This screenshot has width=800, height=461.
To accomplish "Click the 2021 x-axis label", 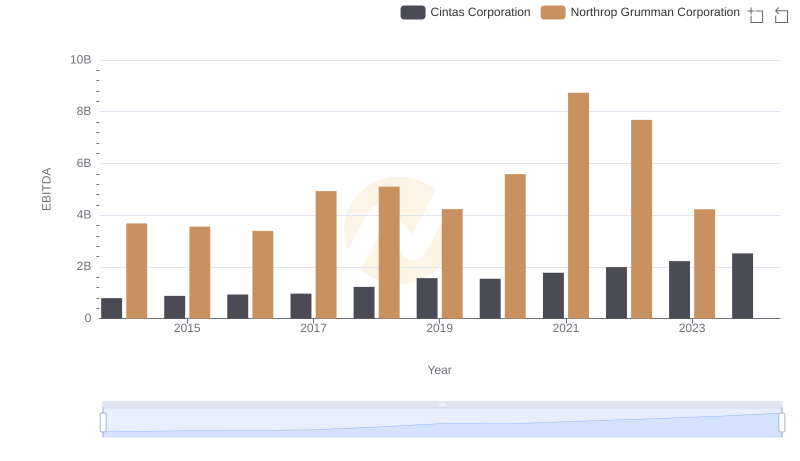I will (x=565, y=328).
